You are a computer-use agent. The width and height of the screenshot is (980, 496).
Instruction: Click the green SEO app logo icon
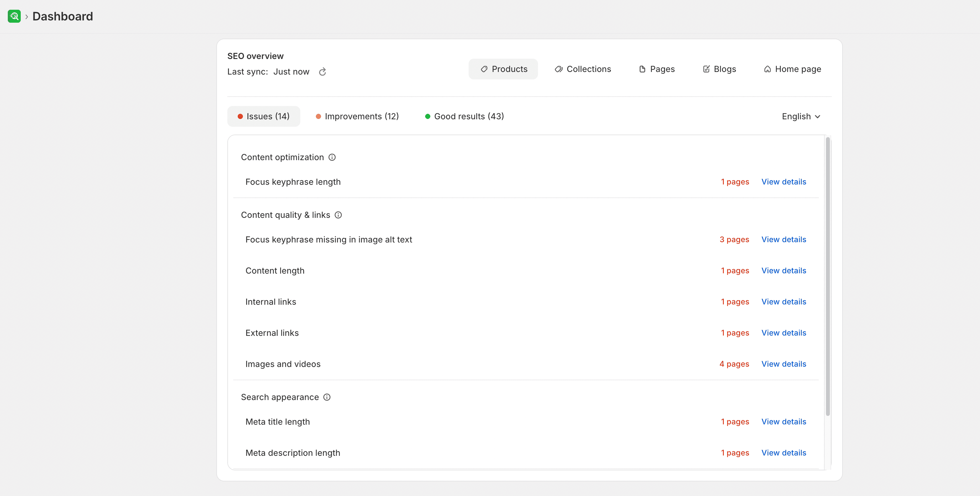(x=14, y=16)
